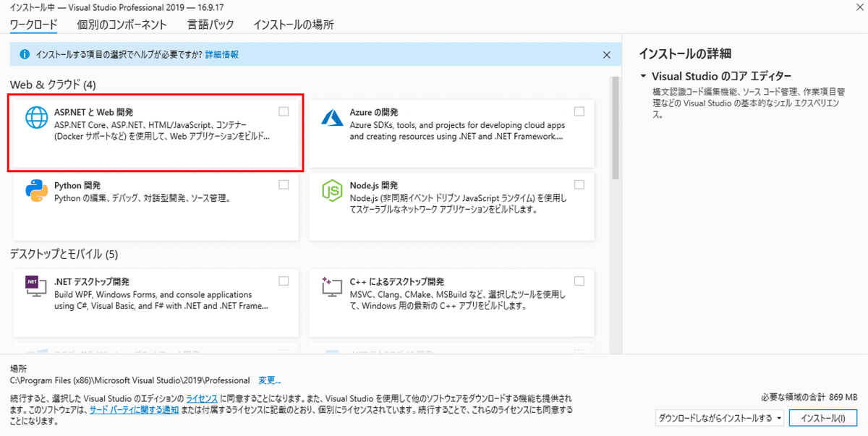Viewport: 868px width, 436px height.
Task: Collapse Visual Studio のコア エディター section
Action: click(642, 76)
